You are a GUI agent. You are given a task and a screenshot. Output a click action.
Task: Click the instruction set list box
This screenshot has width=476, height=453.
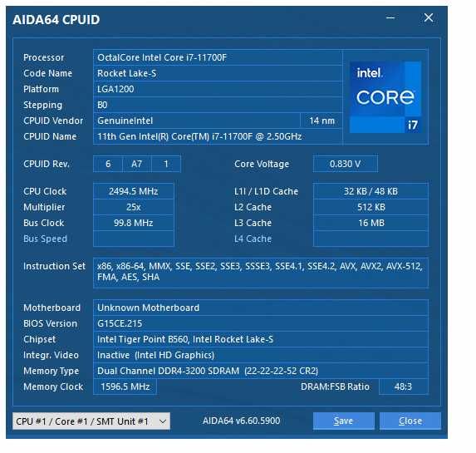[261, 273]
